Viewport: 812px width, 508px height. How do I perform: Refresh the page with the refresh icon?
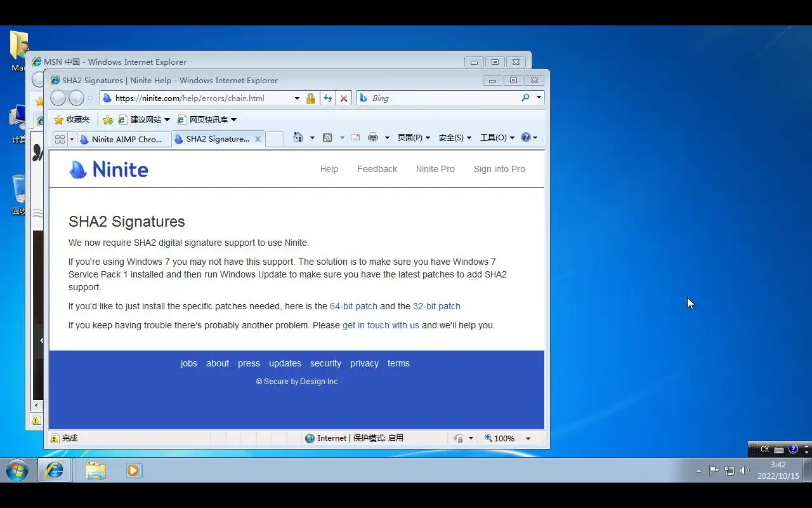point(328,98)
